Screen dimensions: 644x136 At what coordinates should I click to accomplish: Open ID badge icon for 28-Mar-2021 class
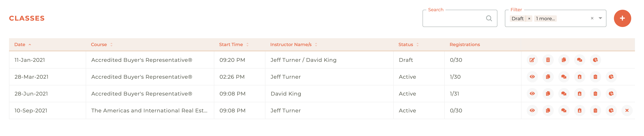(x=580, y=77)
